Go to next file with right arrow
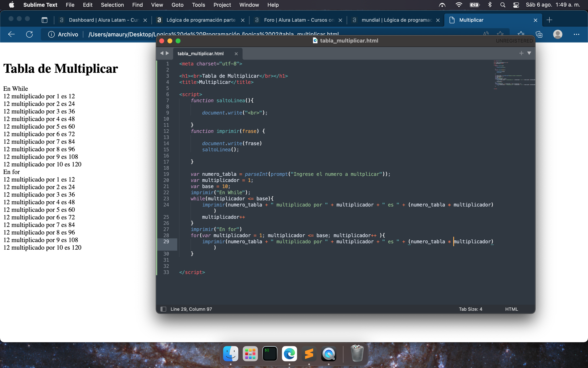 point(167,53)
